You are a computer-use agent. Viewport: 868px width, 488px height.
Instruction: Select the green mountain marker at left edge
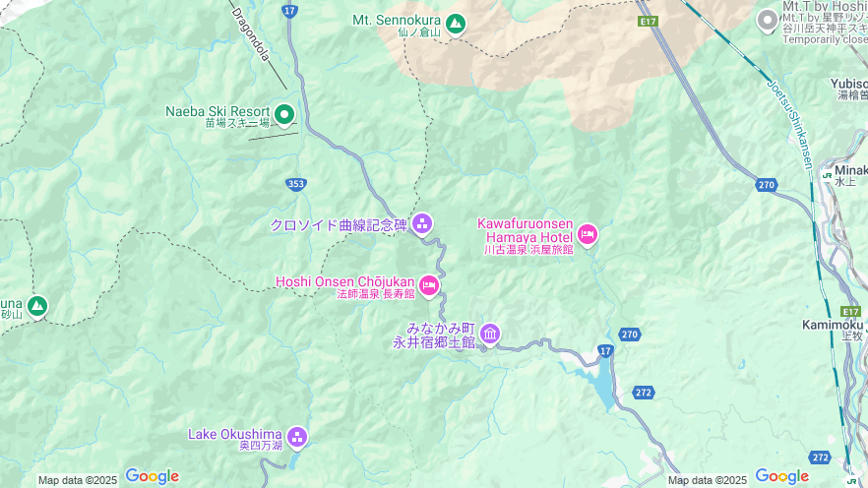(37, 307)
